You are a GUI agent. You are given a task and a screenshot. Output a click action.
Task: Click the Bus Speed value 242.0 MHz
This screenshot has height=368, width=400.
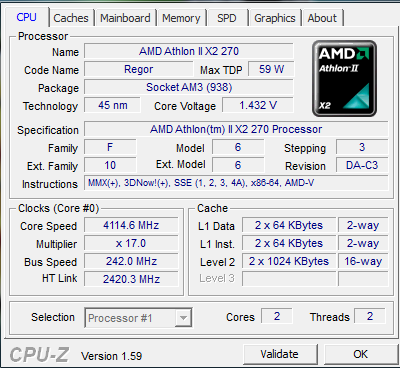[x=131, y=261]
